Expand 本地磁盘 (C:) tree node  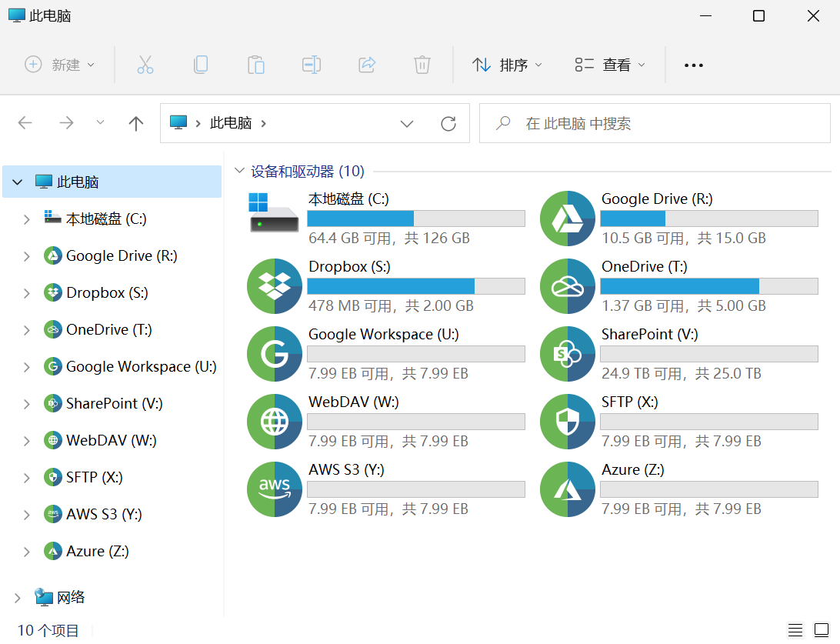(x=26, y=219)
